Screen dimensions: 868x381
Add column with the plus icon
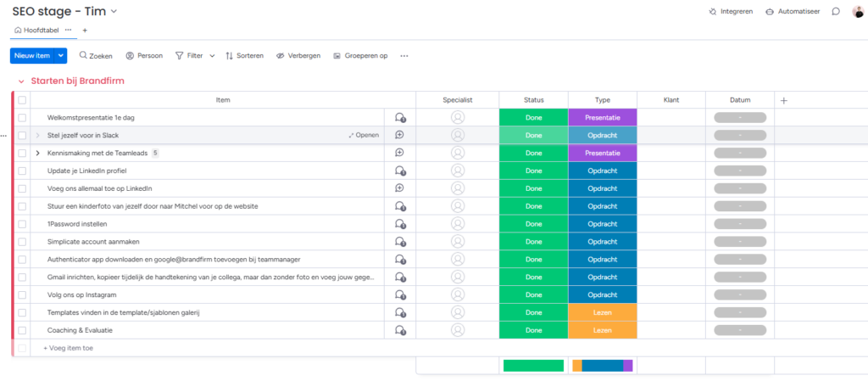783,100
